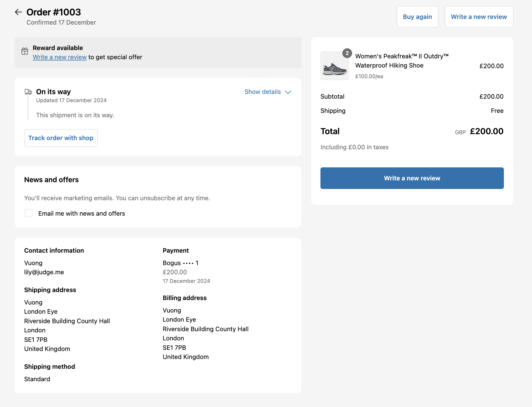
Task: Expand the Show details chevron arrow
Action: click(288, 92)
